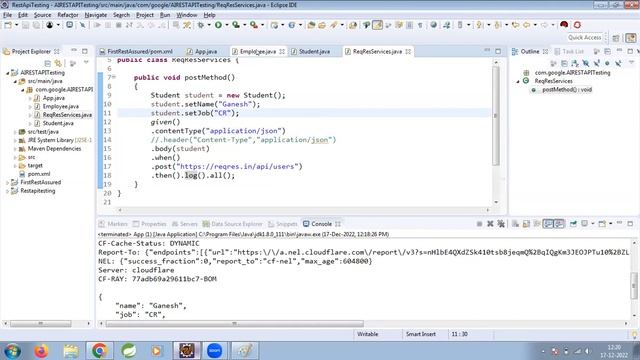Open the Refactor menu
This screenshot has height=360, width=640.
[x=68, y=15]
